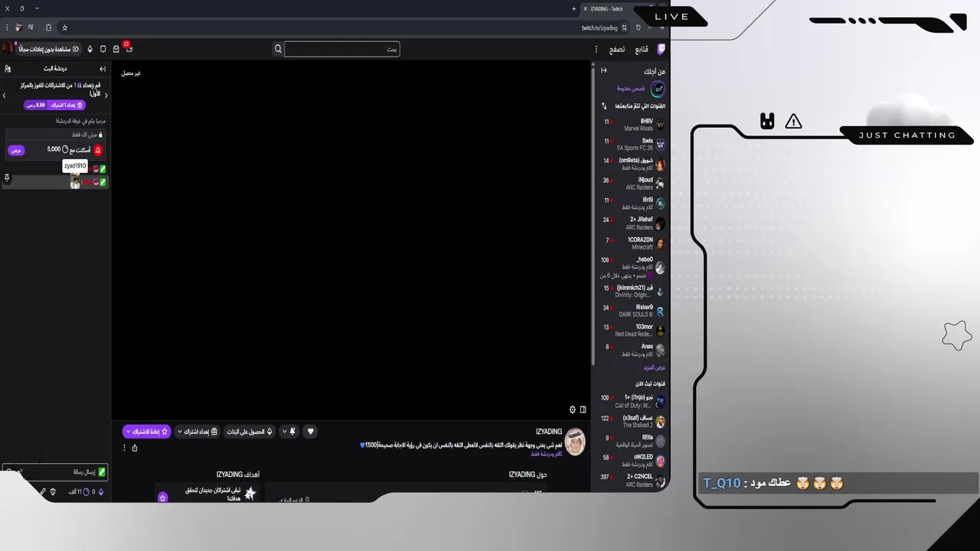
Task: Open Swis channel playing EA Sports FC 26
Action: click(632, 144)
